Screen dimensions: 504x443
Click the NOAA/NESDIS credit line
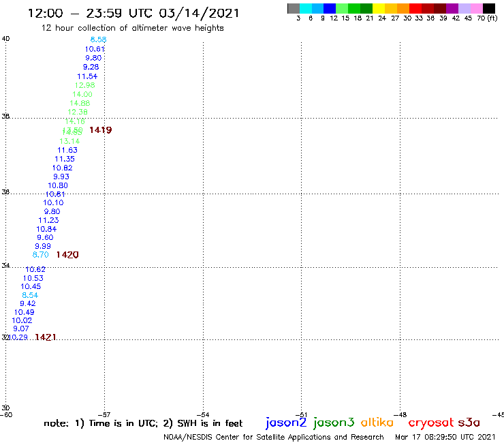274,438
